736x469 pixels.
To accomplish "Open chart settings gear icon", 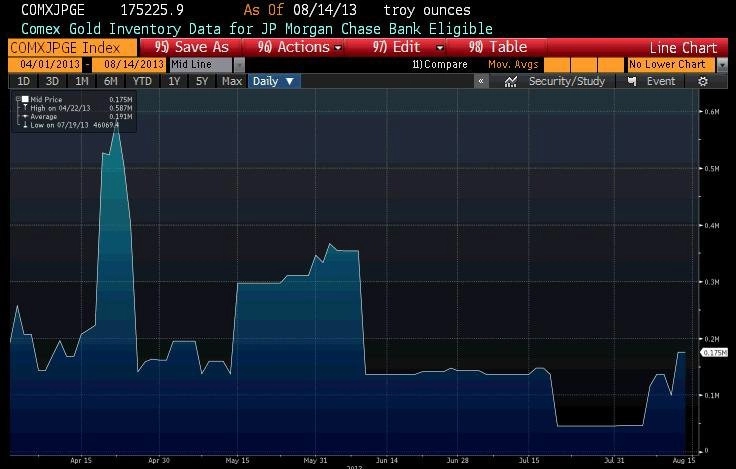I will pos(702,82).
